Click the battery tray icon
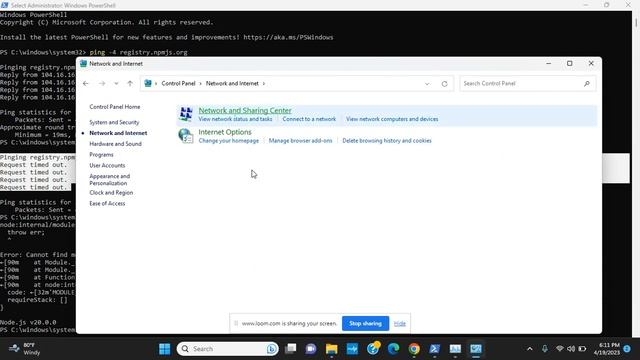This screenshot has width=640, height=360. point(582,349)
